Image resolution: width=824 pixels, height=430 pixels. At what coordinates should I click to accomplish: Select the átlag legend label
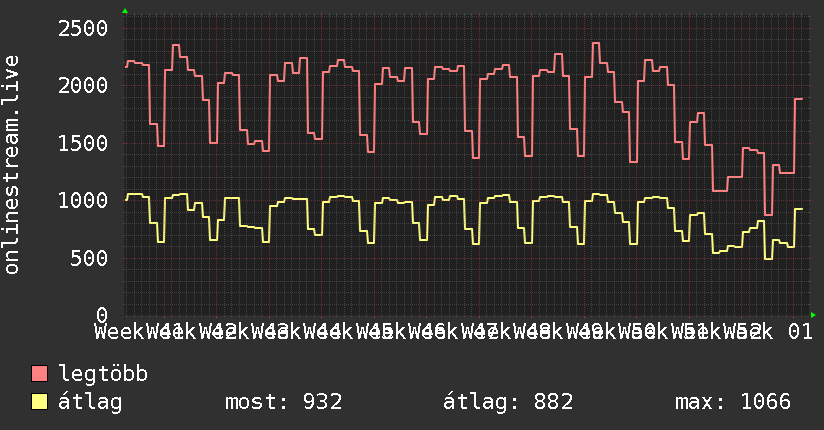(x=90, y=402)
